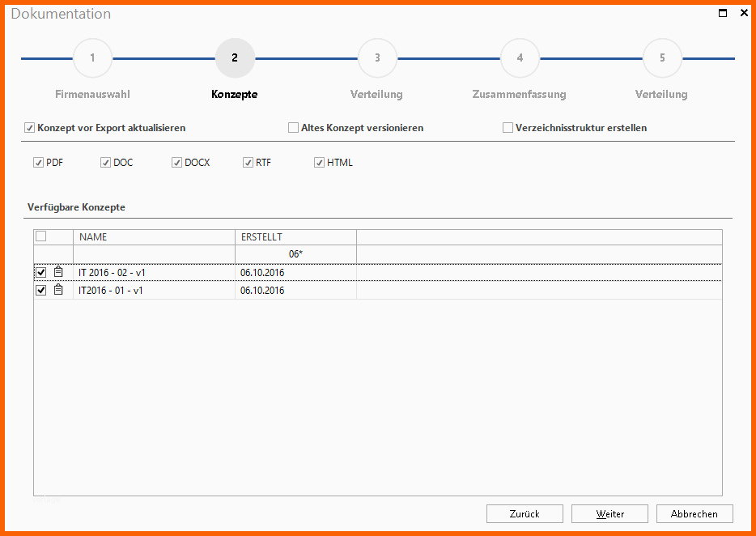Toggle select-all checkbox in table header
This screenshot has width=756, height=536.
coord(41,236)
